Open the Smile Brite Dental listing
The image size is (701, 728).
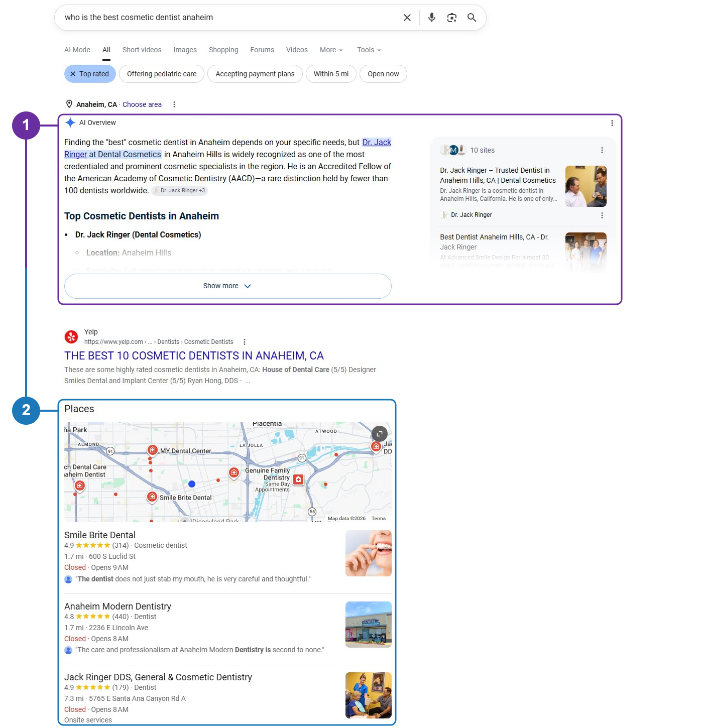(x=100, y=535)
